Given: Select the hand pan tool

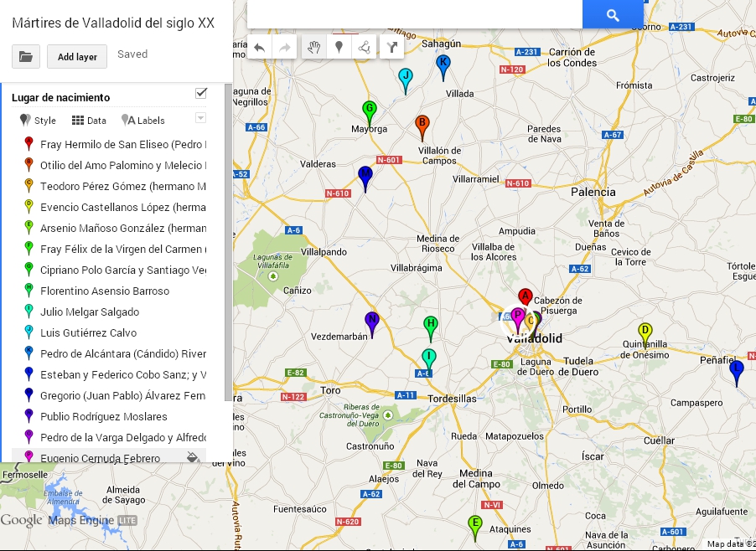Looking at the screenshot, I should [313, 48].
